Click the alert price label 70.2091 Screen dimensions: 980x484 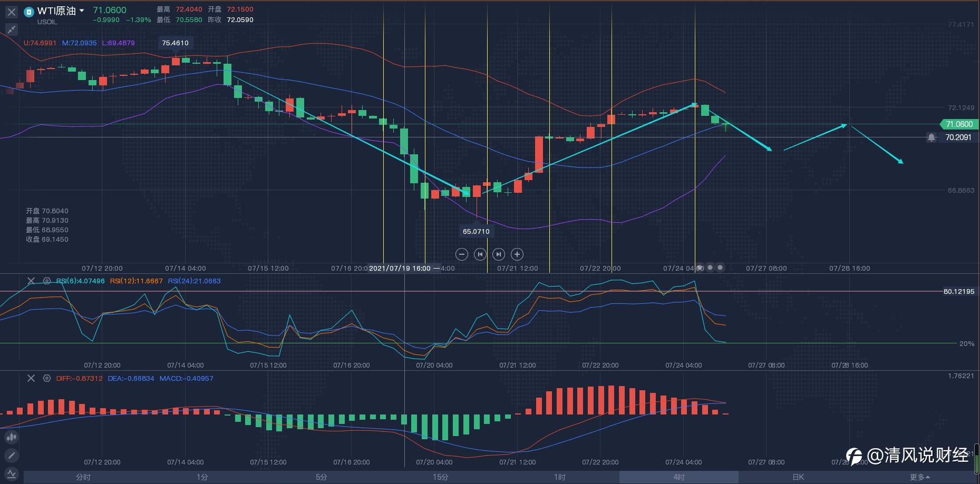[x=958, y=137]
